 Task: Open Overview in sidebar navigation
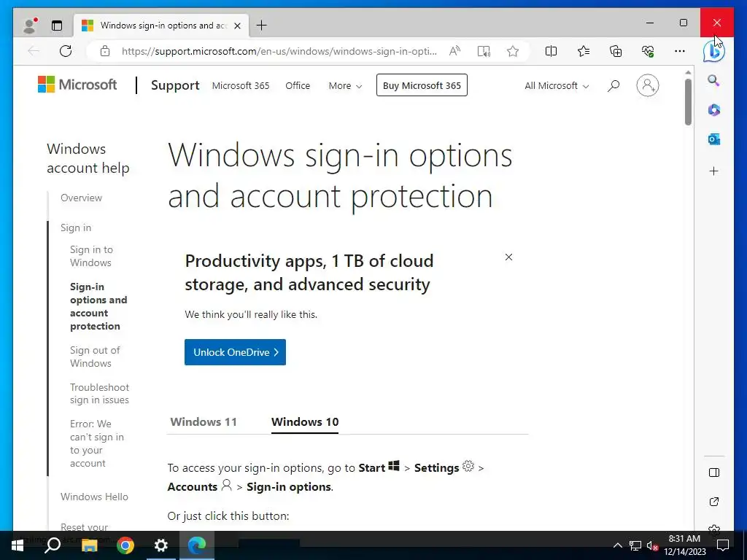81,198
